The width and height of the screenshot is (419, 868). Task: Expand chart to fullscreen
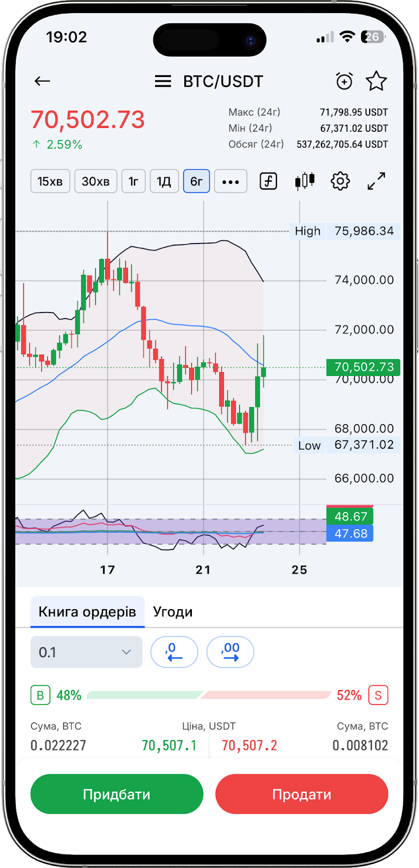[376, 181]
